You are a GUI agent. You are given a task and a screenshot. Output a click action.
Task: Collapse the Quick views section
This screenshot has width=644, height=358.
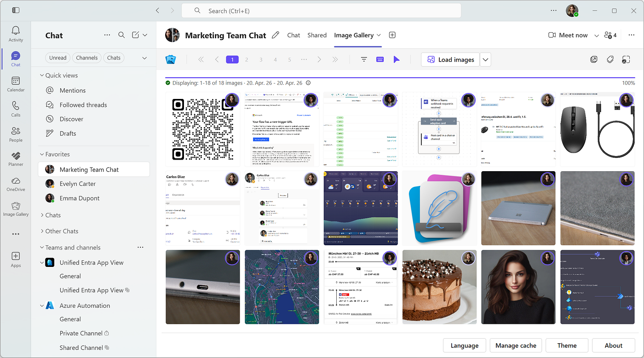click(x=42, y=75)
